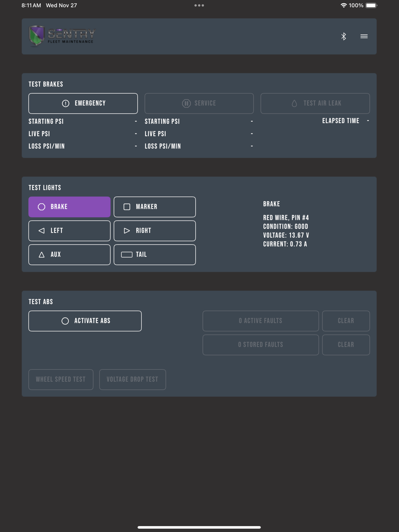This screenshot has width=399, height=532.
Task: Run the Test Air Leak
Action: pos(315,103)
